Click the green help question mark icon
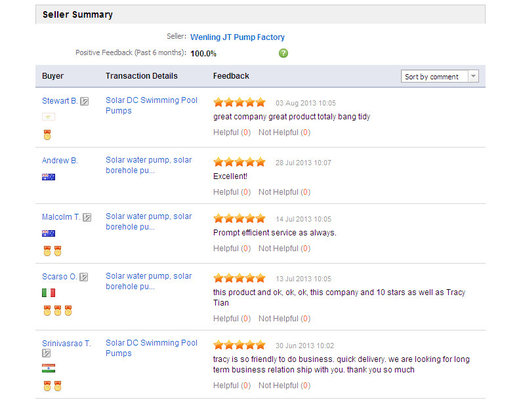This screenshot has height=400, width=521. 283,53
